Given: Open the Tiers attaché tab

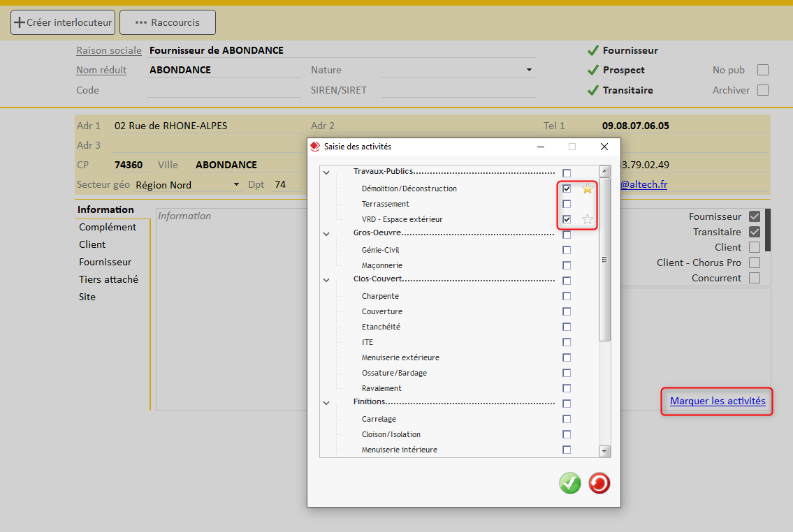Looking at the screenshot, I should point(108,279).
